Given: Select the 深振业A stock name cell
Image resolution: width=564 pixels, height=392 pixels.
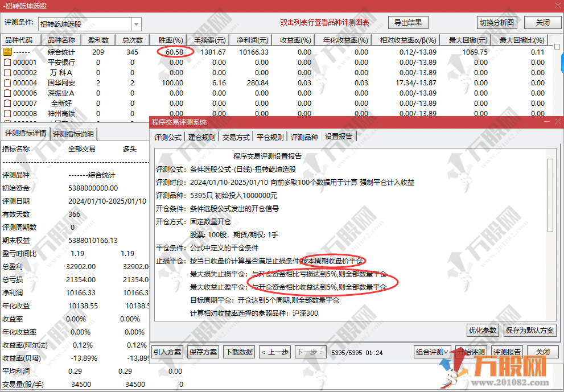Looking at the screenshot, I should tap(61, 93).
